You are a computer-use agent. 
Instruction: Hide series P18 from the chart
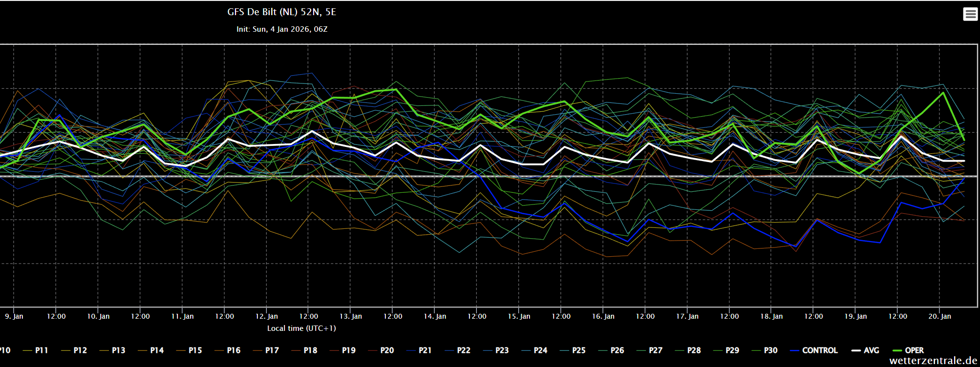point(304,350)
